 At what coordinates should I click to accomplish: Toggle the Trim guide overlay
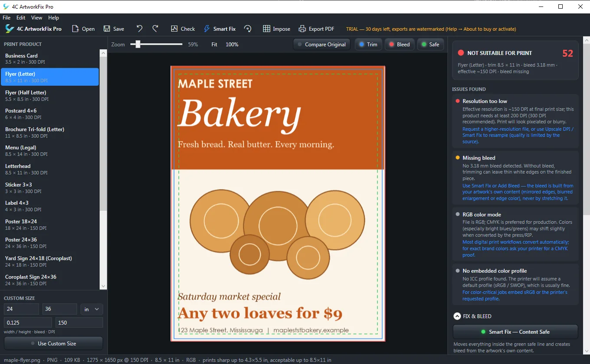click(x=368, y=44)
